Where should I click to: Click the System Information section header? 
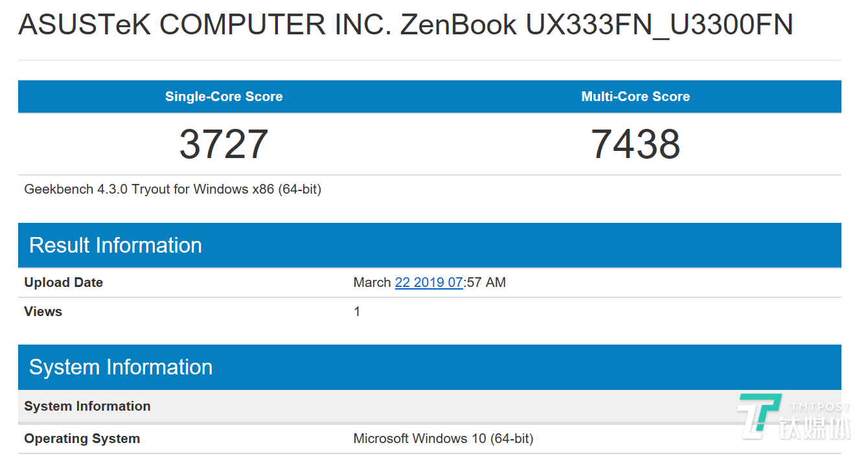click(120, 367)
